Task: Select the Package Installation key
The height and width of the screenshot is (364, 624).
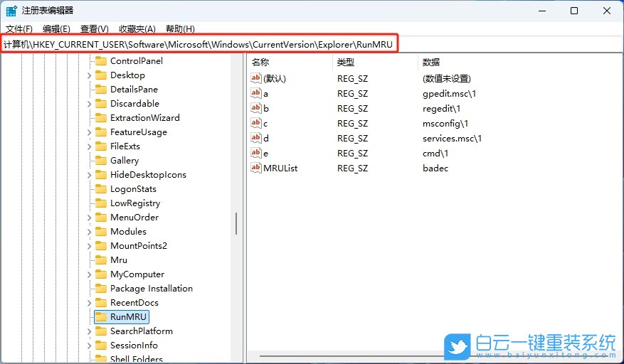Action: click(x=152, y=289)
